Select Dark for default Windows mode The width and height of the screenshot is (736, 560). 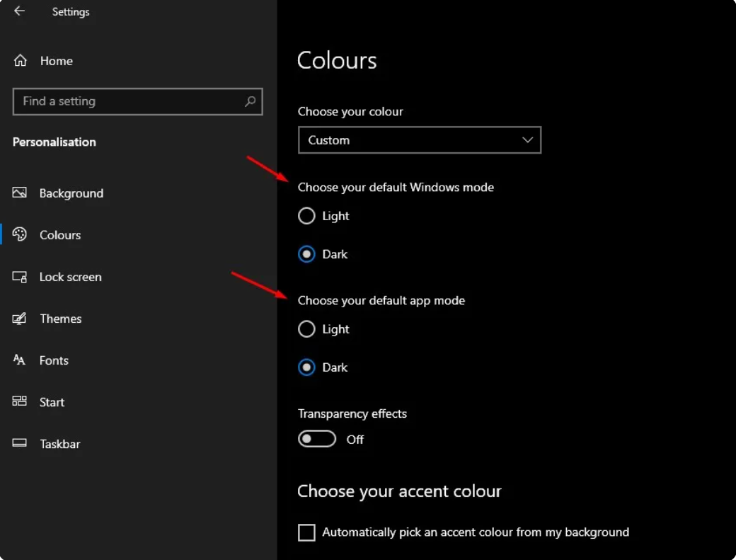point(306,254)
